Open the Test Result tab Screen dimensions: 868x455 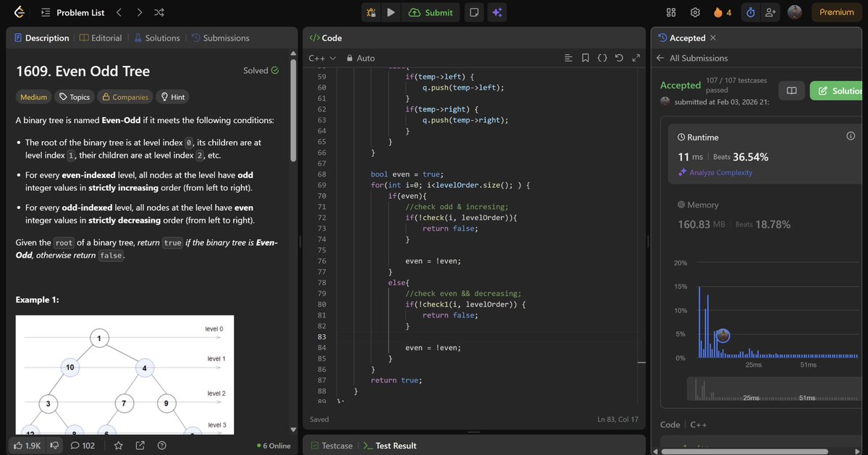(x=389, y=446)
